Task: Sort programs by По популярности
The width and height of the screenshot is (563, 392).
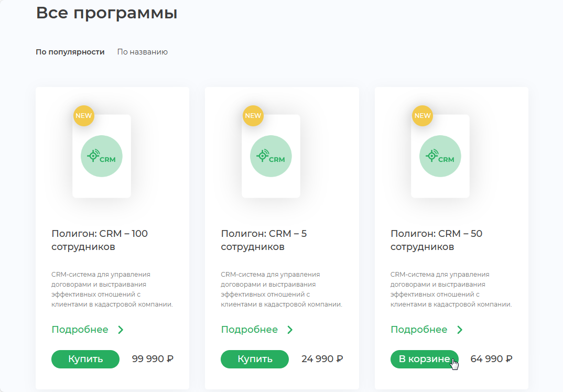Action: click(x=70, y=52)
